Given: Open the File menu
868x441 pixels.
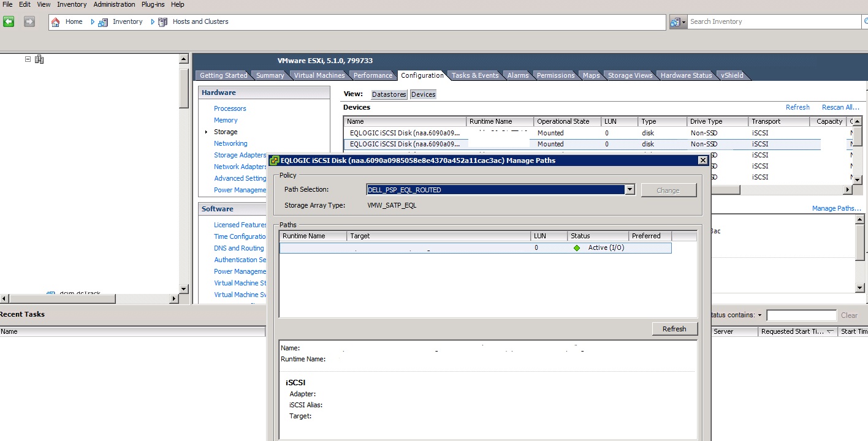Looking at the screenshot, I should tap(7, 4).
